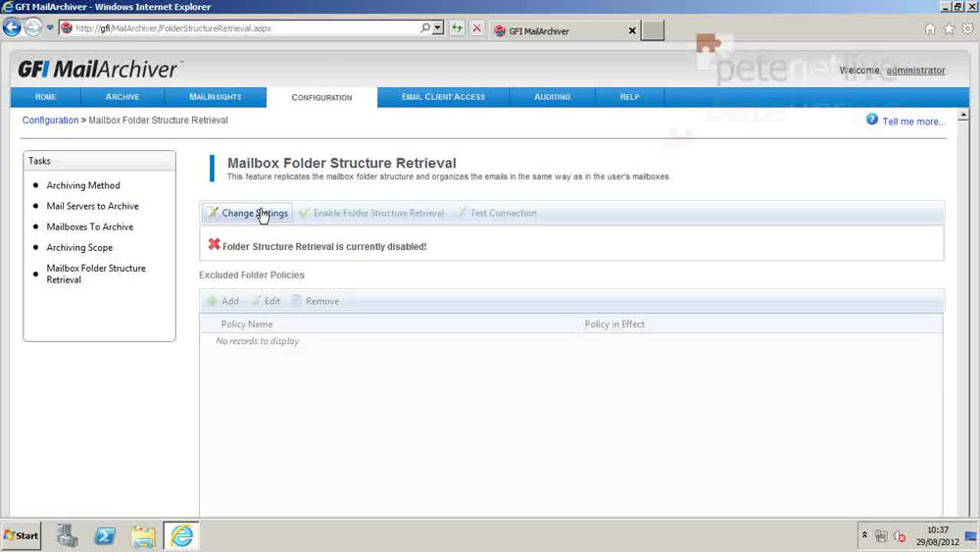Image resolution: width=980 pixels, height=552 pixels.
Task: Click the search magnifier in the address bar
Action: point(425,28)
